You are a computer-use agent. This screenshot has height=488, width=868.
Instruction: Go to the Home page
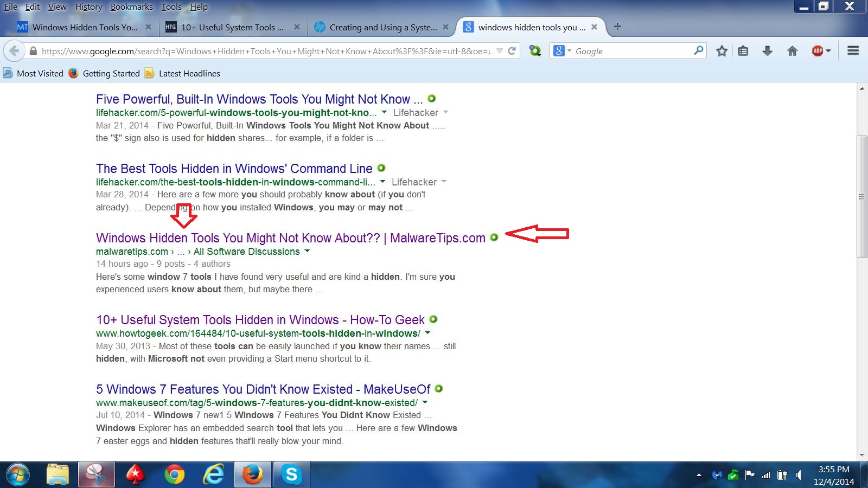click(792, 51)
